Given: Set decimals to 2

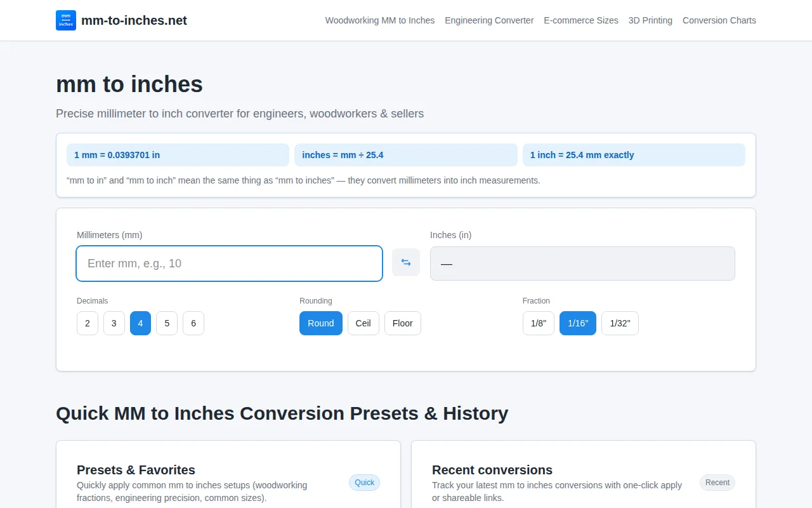Looking at the screenshot, I should 88,323.
